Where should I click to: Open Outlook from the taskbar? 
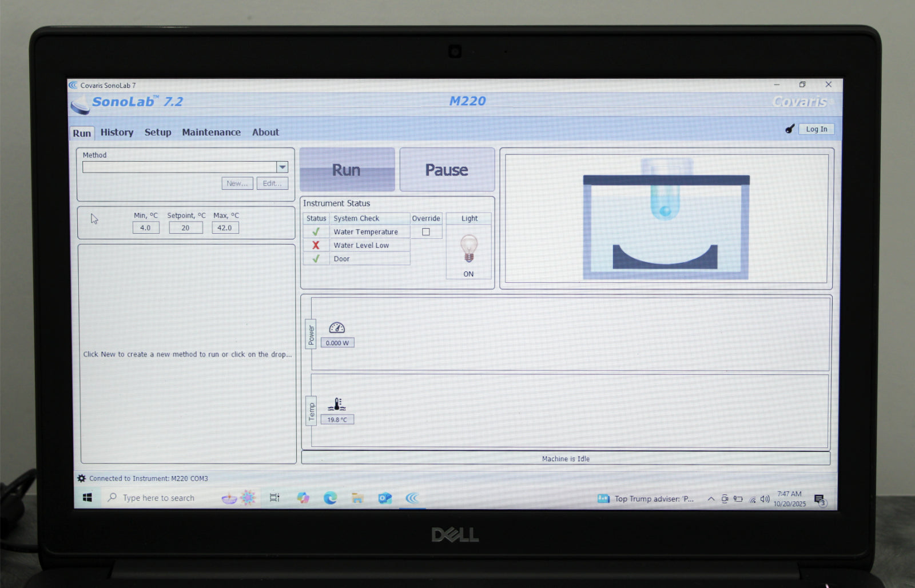[385, 498]
